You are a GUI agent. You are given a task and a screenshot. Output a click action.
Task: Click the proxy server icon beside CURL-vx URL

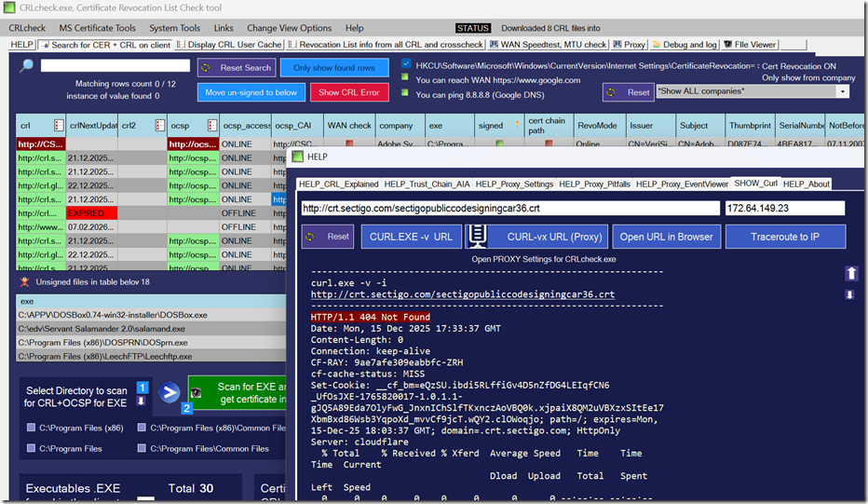pos(477,237)
